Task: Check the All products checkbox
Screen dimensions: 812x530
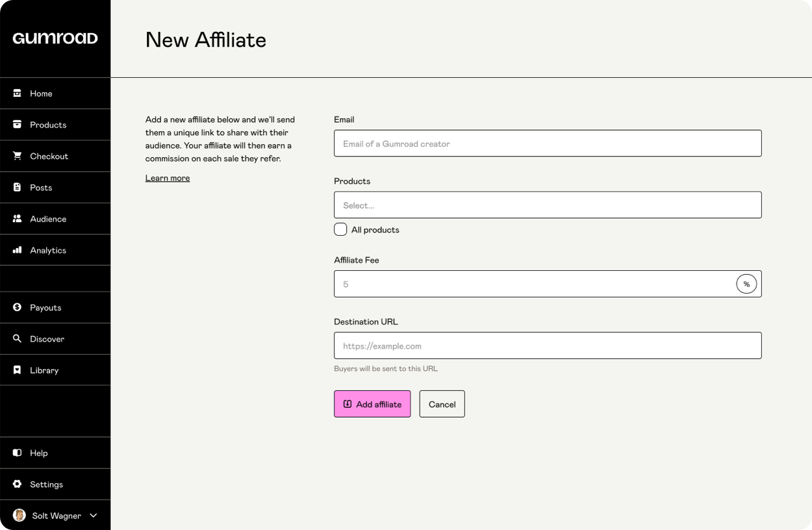Action: click(x=340, y=229)
